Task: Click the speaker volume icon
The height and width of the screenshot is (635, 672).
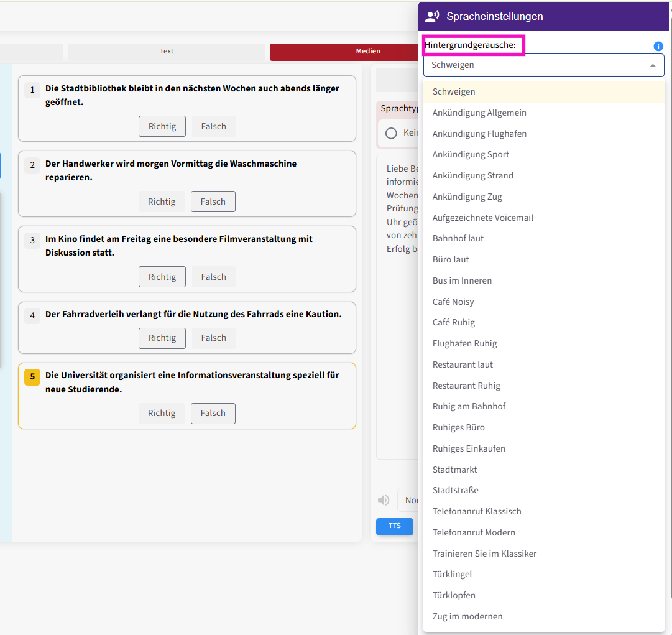Action: pos(384,500)
